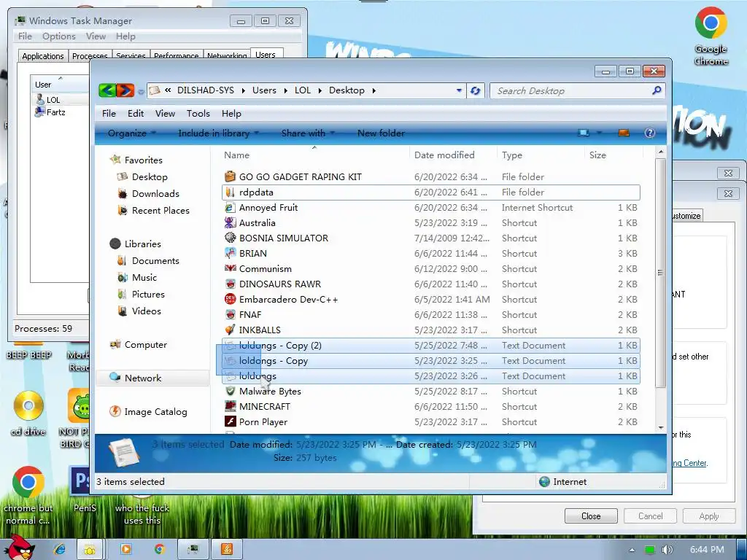
Task: Select the BOSNIA SIMULATOR gear icon
Action: pos(230,238)
